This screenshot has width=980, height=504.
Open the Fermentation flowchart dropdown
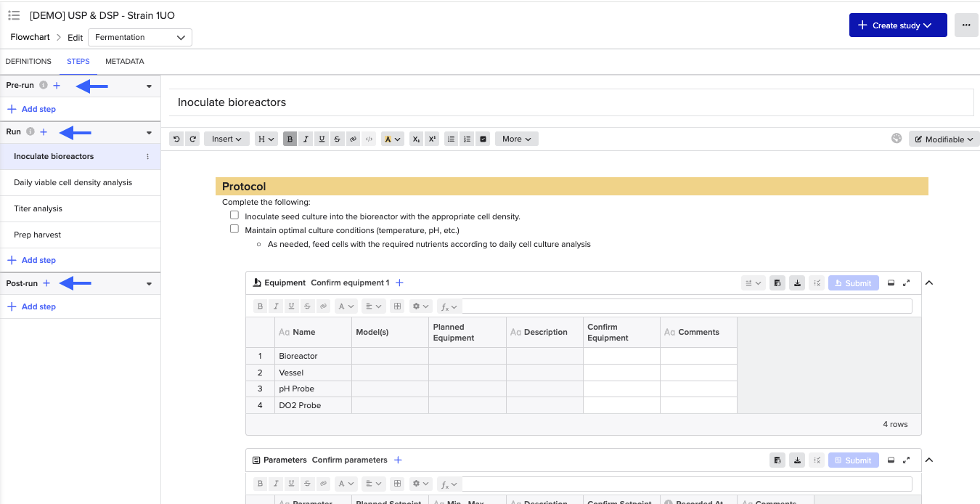pyautogui.click(x=140, y=37)
